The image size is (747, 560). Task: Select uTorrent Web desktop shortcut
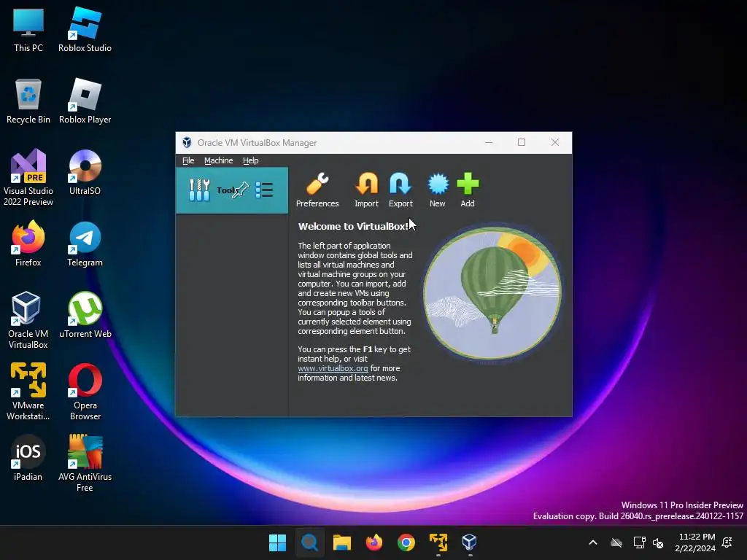tap(85, 315)
